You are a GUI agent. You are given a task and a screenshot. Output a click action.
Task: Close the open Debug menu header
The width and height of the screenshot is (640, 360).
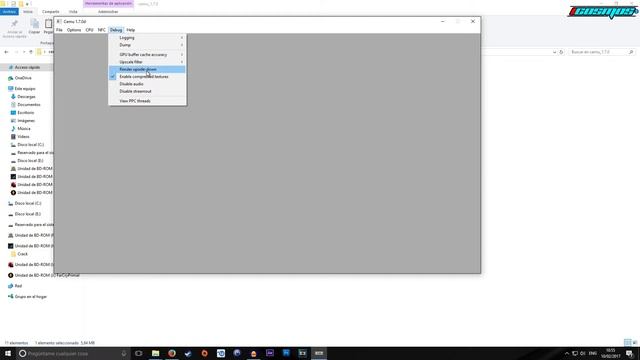(116, 30)
